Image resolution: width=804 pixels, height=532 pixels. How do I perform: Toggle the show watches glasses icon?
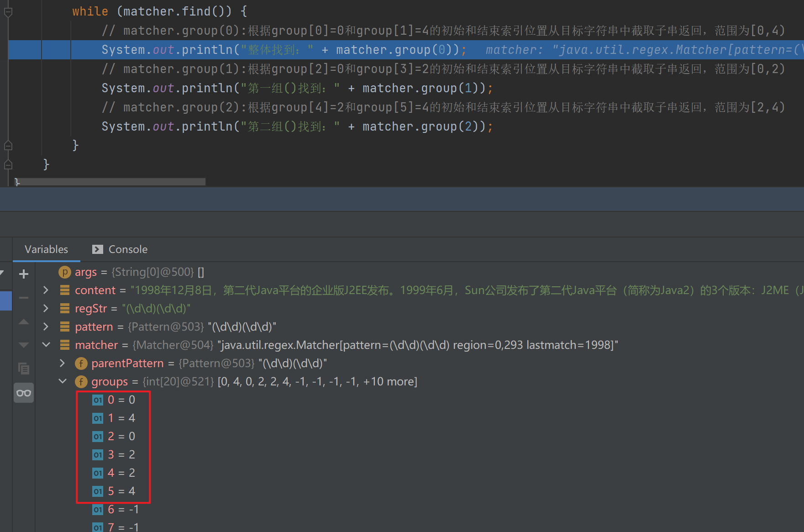(x=24, y=393)
